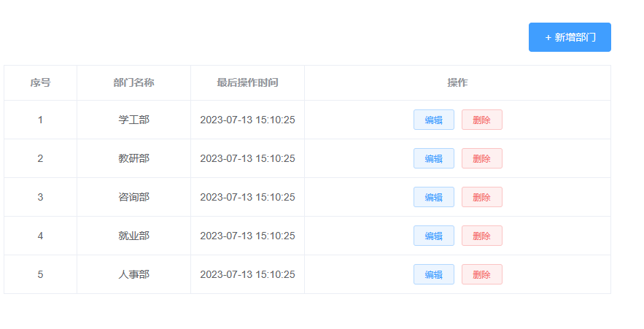
Task: Click the 新增部门 add department button
Action: click(x=570, y=37)
